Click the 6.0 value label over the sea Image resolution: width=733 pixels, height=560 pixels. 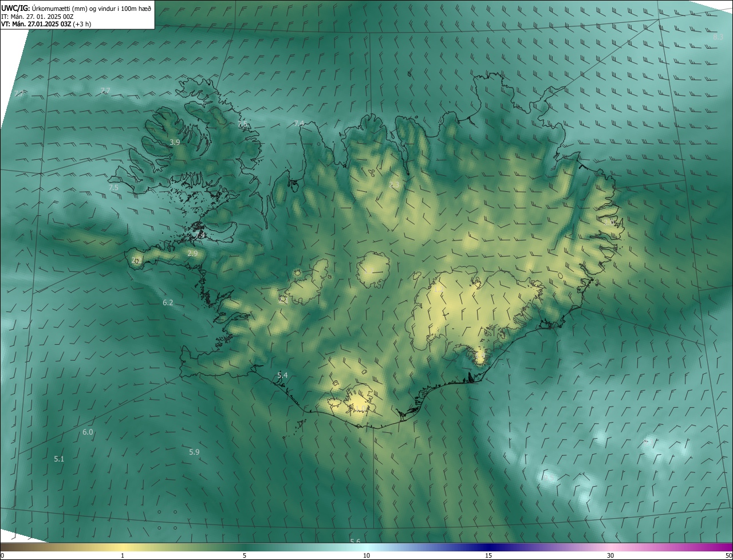coord(88,432)
